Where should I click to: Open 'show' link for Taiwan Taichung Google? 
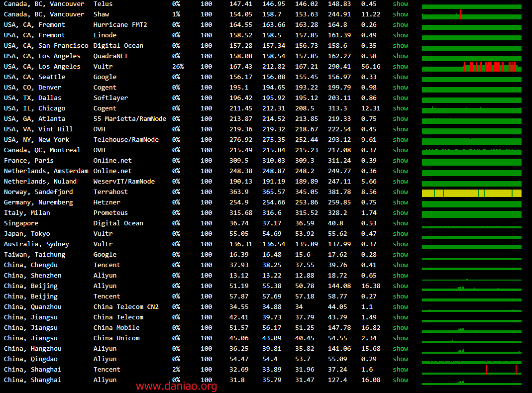pyautogui.click(x=400, y=255)
